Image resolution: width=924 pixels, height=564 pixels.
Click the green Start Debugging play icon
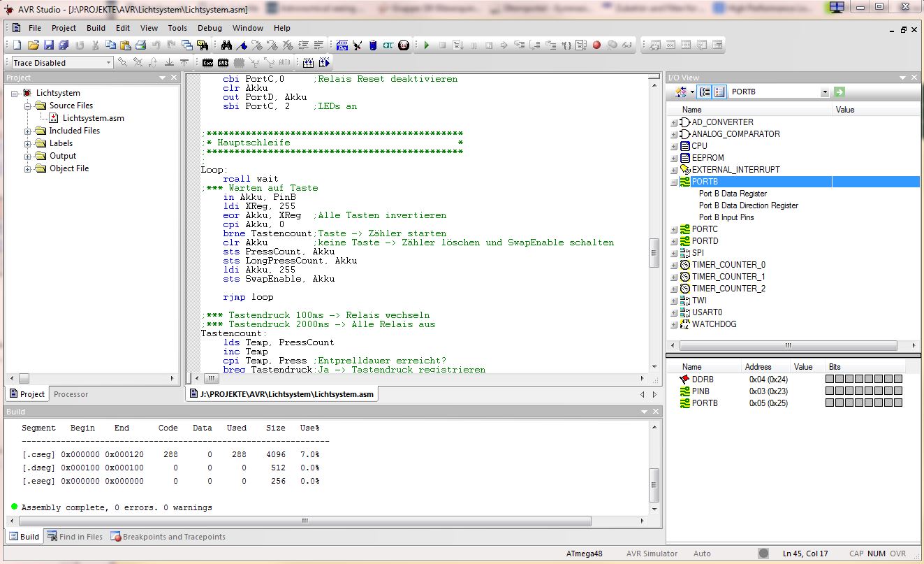[x=426, y=45]
